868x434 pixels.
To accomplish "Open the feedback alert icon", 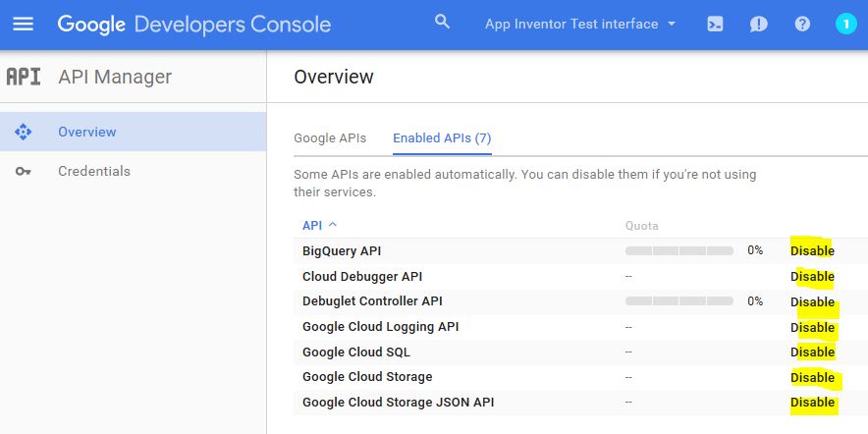I will coord(758,25).
